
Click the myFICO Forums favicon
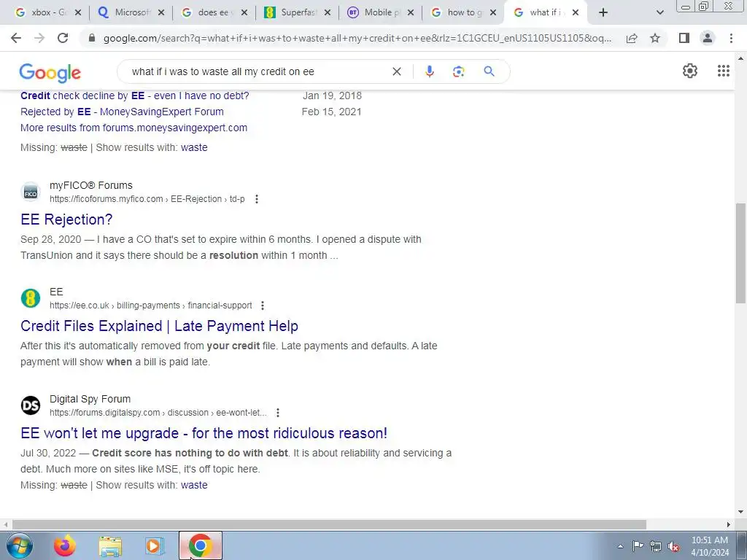pyautogui.click(x=31, y=192)
